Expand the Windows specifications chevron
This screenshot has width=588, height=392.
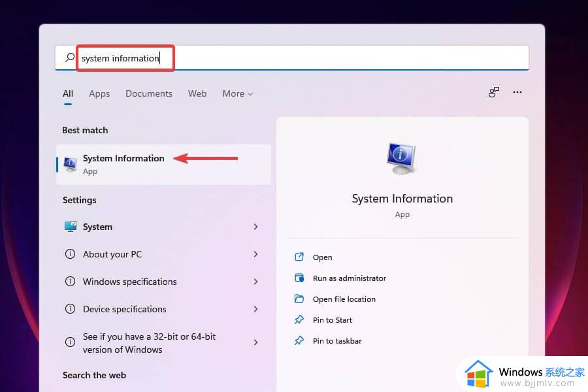tap(255, 282)
